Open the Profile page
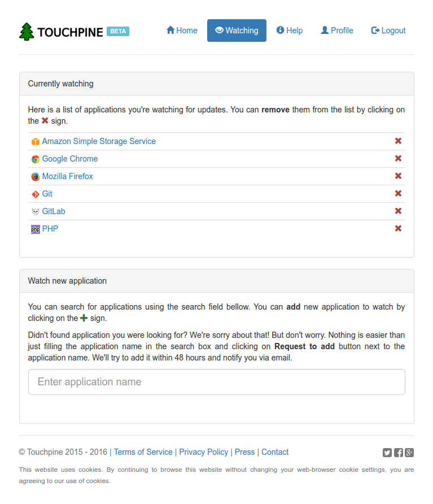433x504 pixels. point(337,31)
